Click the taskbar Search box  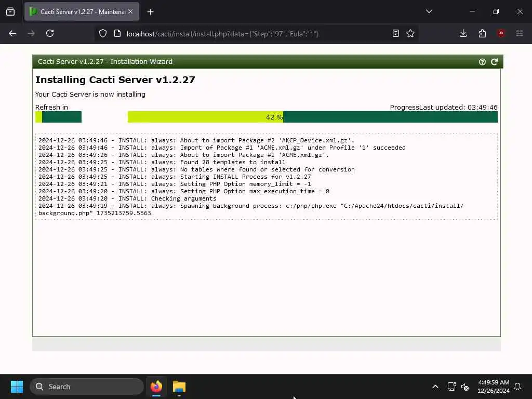tap(87, 387)
